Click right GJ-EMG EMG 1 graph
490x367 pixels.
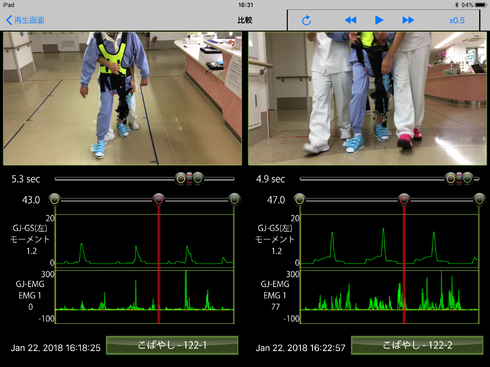pyautogui.click(x=390, y=297)
